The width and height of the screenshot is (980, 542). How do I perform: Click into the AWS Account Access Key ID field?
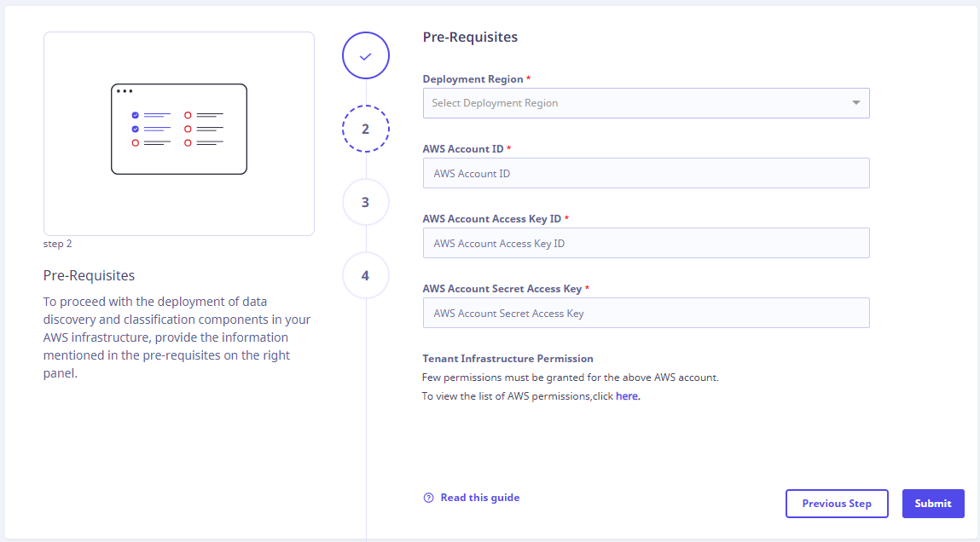[646, 243]
